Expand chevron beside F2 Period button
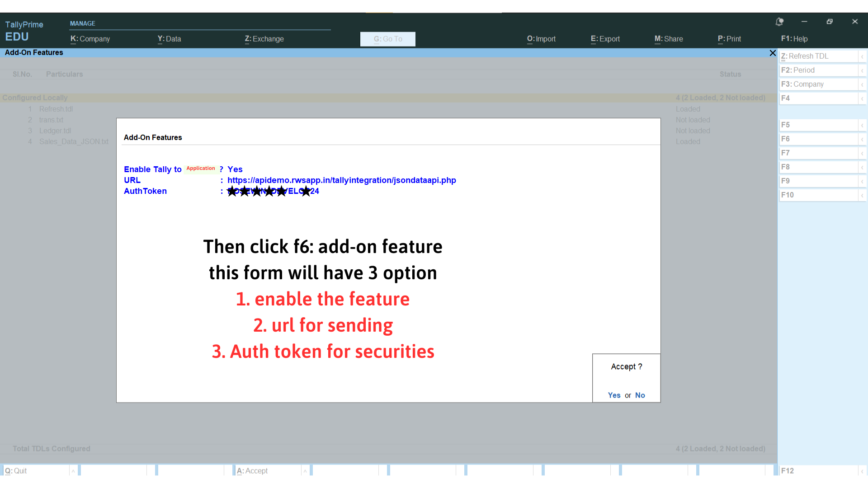The height and width of the screenshot is (488, 868). click(862, 70)
